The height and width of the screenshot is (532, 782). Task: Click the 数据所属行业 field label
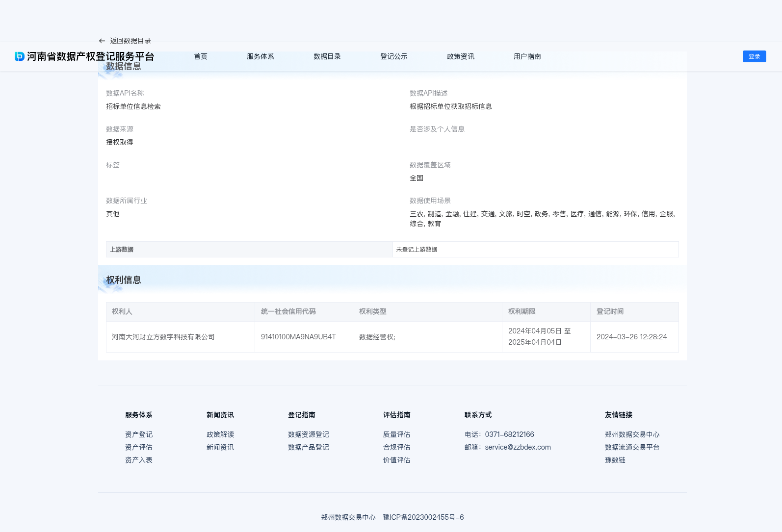click(127, 201)
